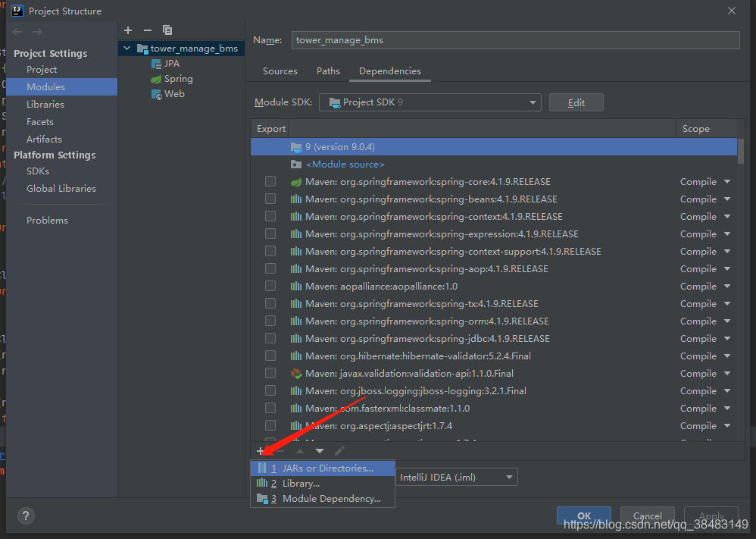
Task: Click the hibernate-validator library bars icon
Action: [x=296, y=356]
